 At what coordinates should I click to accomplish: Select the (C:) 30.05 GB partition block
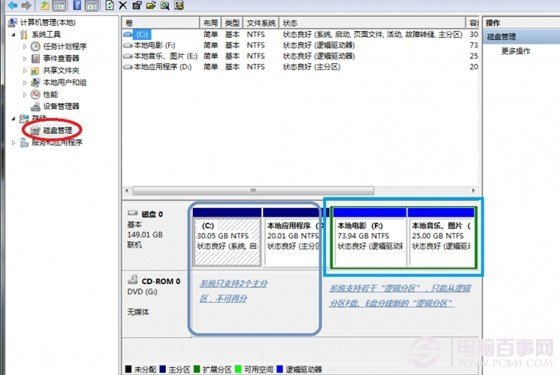pos(227,237)
